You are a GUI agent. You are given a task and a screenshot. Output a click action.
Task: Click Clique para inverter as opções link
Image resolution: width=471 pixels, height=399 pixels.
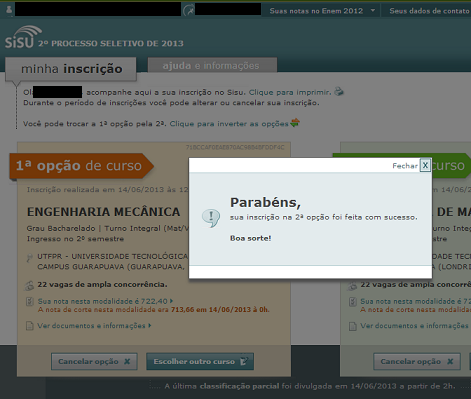[x=229, y=124]
